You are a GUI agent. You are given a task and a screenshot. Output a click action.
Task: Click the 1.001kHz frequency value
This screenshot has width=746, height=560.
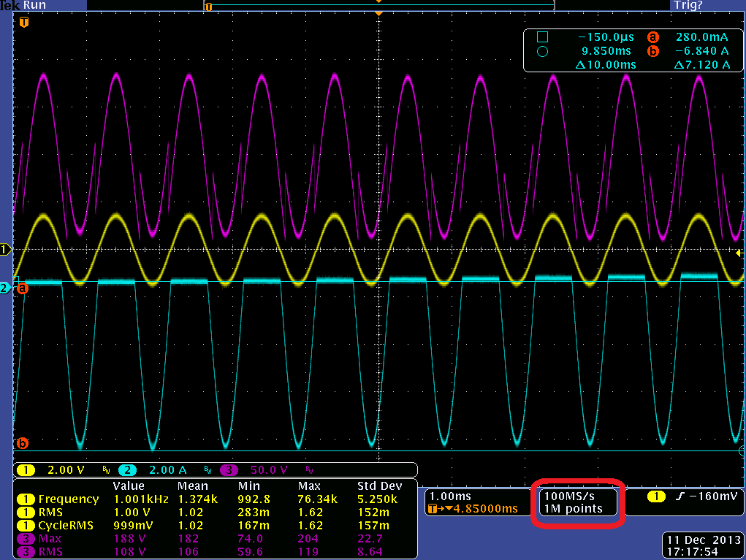141,499
